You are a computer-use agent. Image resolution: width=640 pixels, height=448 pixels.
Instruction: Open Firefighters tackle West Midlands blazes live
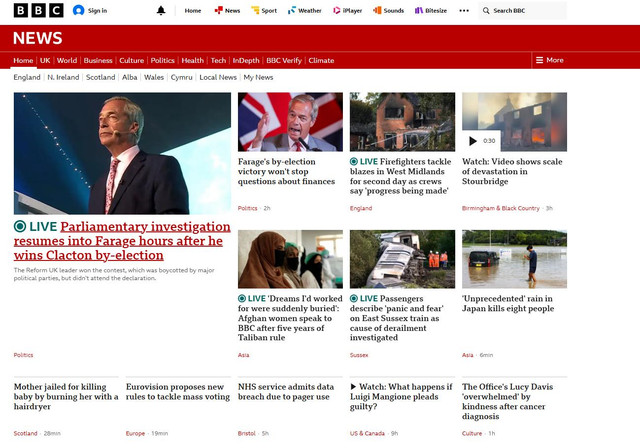[401, 176]
